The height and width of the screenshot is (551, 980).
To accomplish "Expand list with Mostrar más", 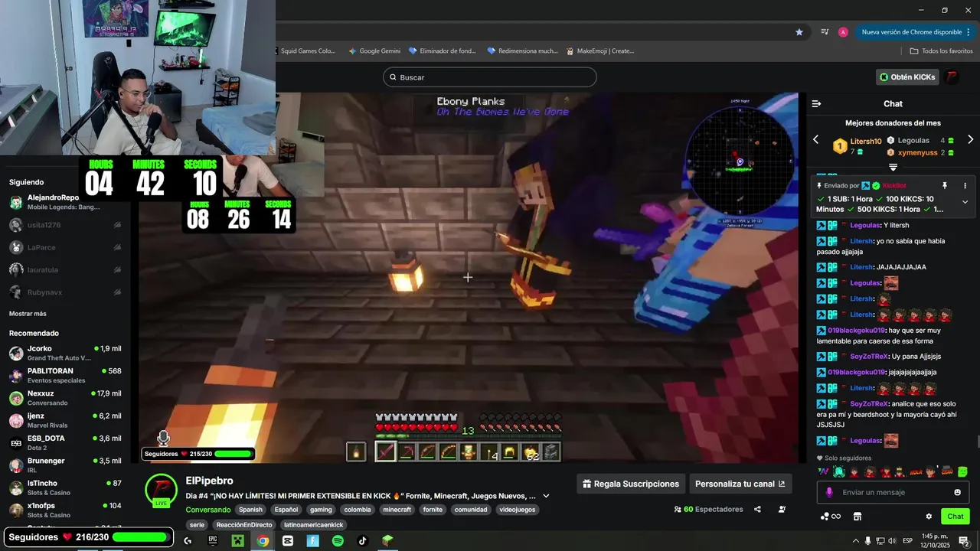I will tap(28, 314).
